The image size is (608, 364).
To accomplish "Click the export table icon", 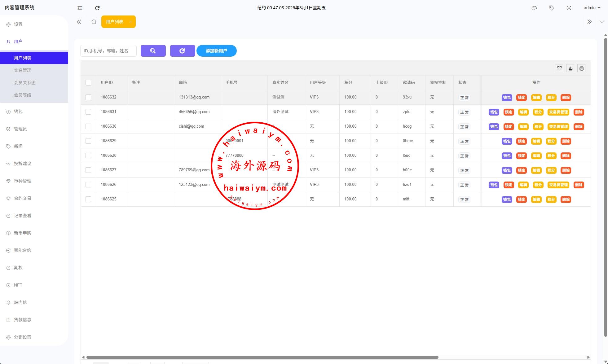I will point(570,68).
